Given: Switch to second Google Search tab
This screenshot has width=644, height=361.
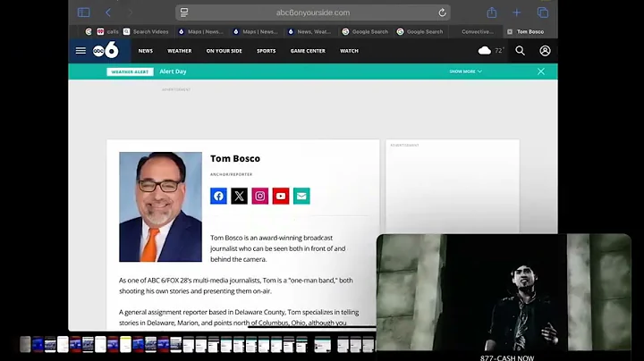Looking at the screenshot, I should pos(419,31).
